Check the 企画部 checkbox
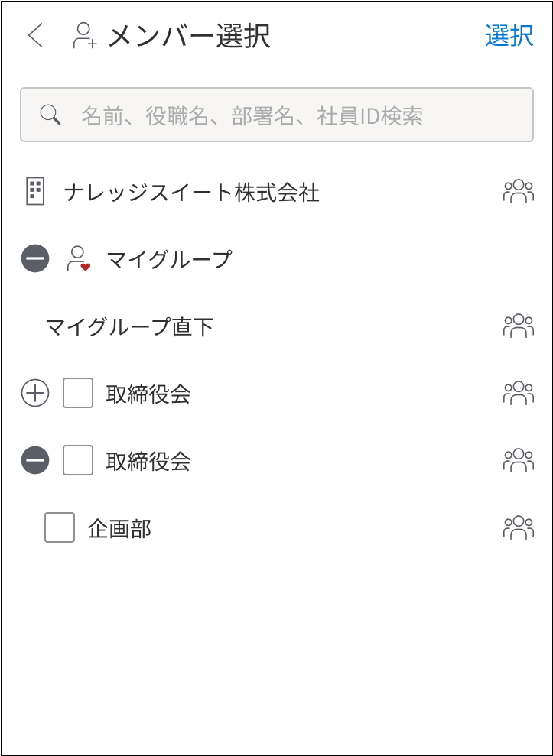The image size is (553, 756). (x=60, y=527)
